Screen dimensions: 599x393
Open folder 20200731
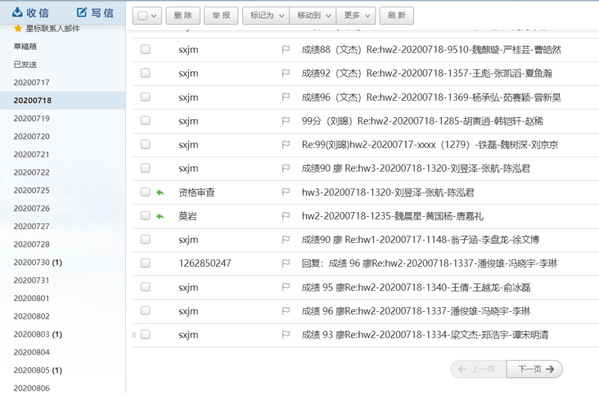pos(32,280)
